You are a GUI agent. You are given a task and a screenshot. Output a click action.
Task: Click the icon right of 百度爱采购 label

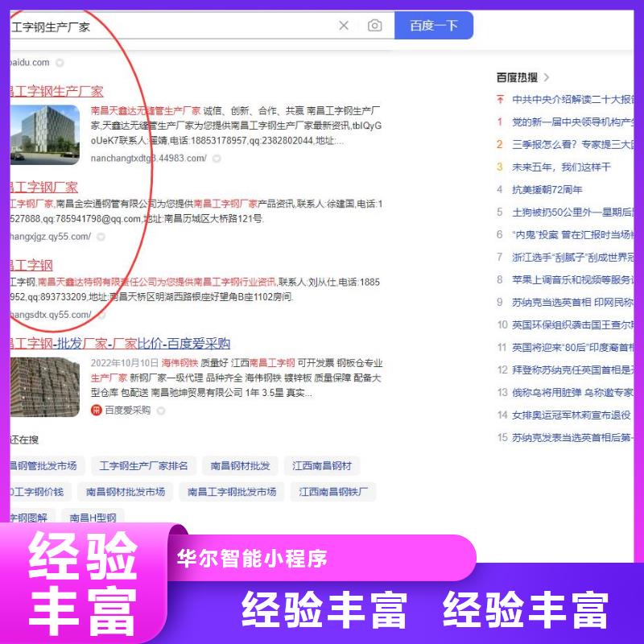click(161, 411)
